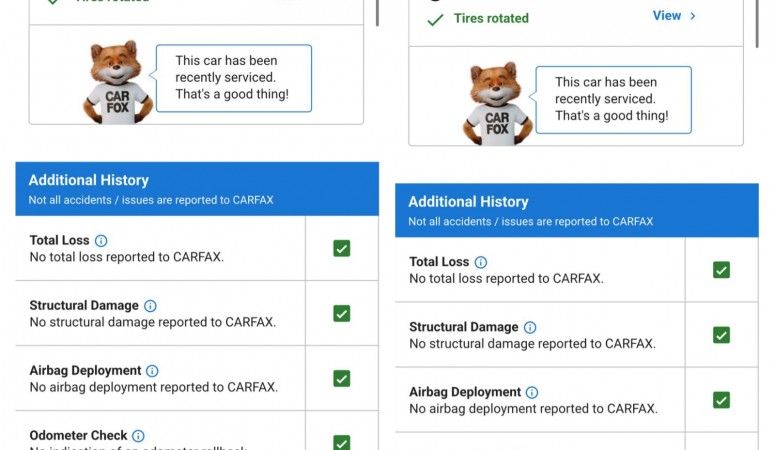Click Odometer Check green checkbox

click(x=341, y=441)
